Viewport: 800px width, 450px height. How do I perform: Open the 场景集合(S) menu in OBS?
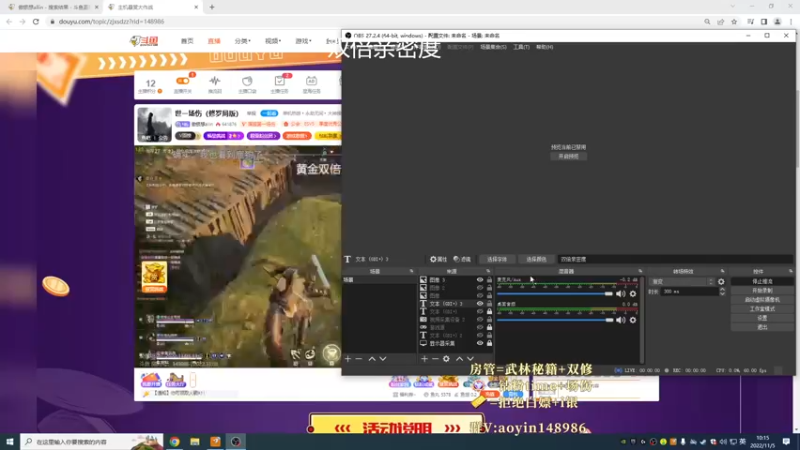[493, 47]
